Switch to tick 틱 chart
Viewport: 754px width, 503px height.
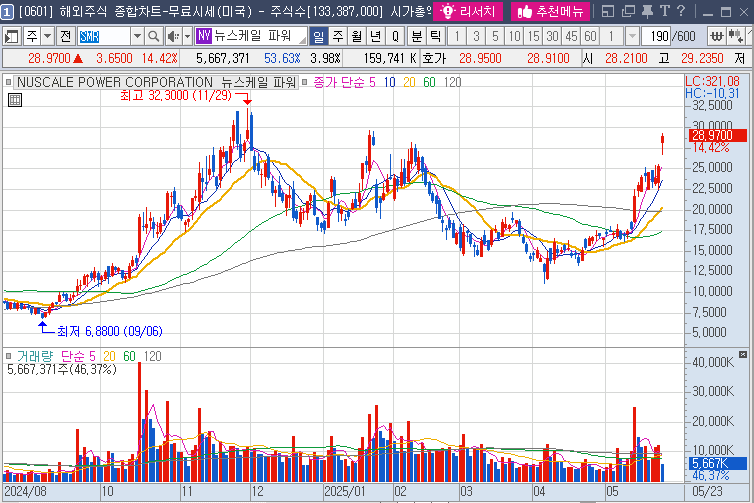click(435, 36)
